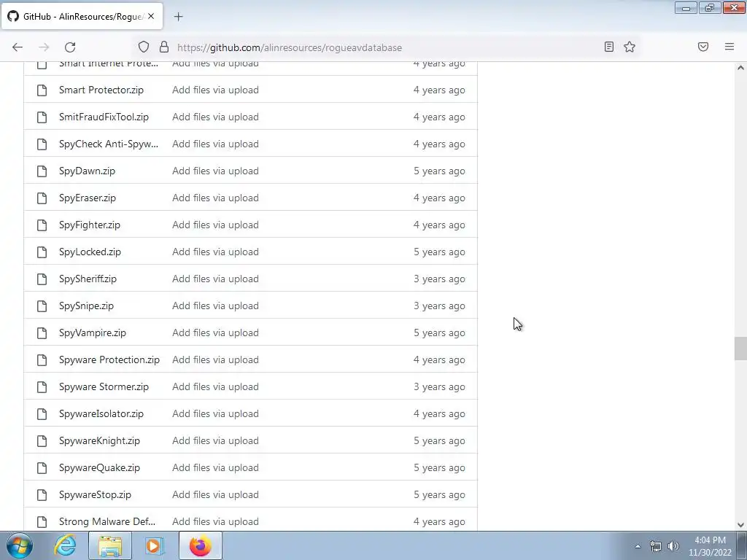Click file icon beside SpywareStop.zip

click(42, 495)
